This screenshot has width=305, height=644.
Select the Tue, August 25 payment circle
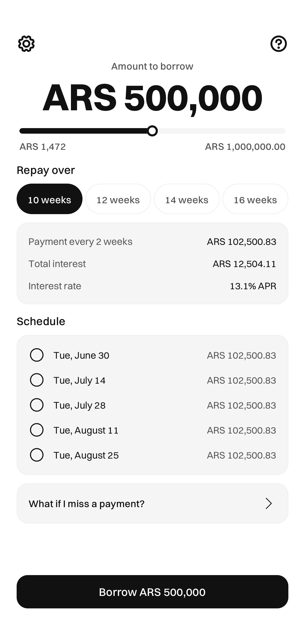[x=37, y=455]
